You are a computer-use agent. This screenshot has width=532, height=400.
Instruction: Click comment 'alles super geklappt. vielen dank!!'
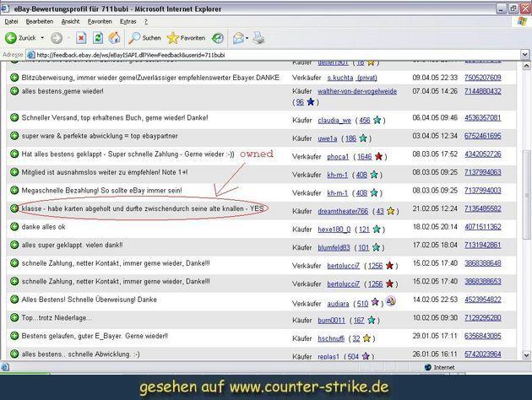click(72, 245)
